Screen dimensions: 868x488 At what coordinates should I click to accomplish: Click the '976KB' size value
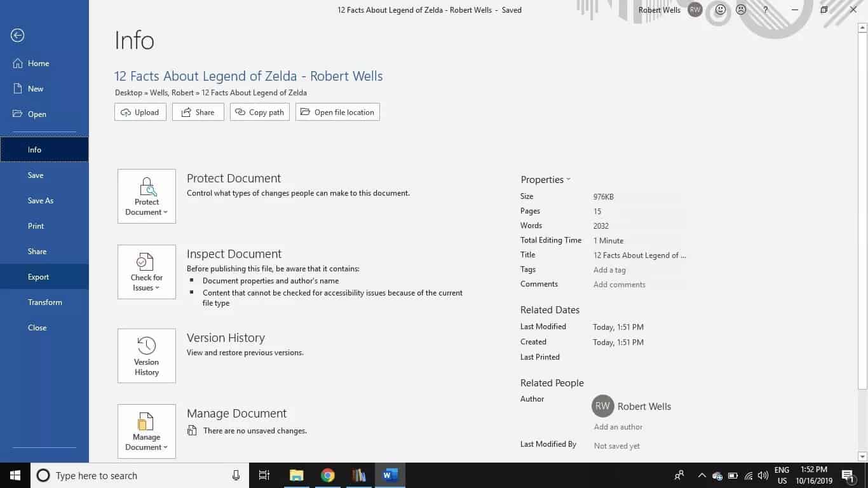point(604,197)
